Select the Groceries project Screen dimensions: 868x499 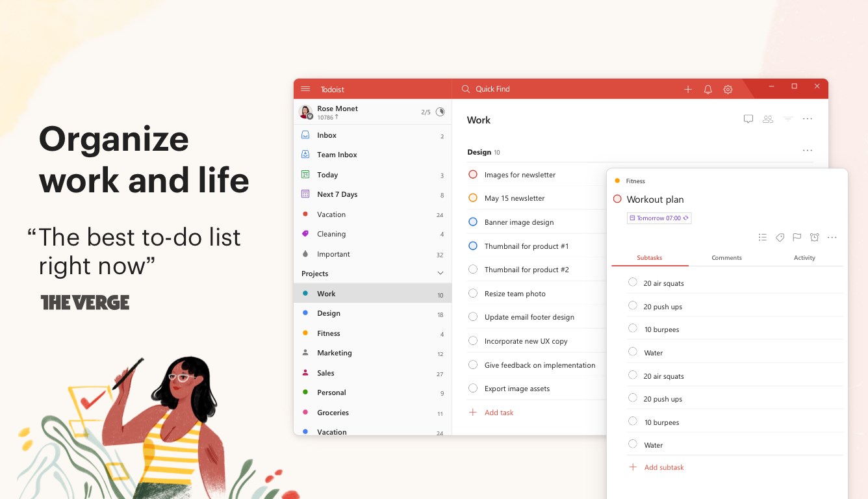(x=372, y=413)
